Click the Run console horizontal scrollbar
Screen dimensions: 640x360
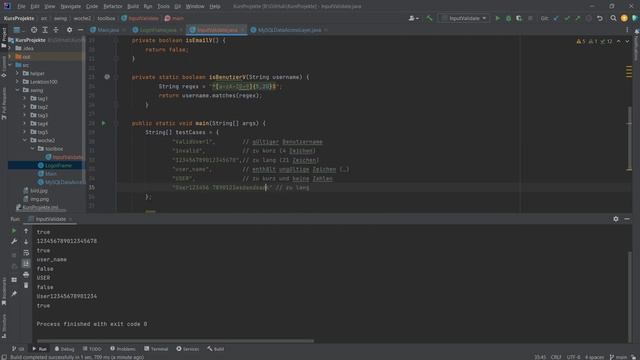click(x=176, y=341)
